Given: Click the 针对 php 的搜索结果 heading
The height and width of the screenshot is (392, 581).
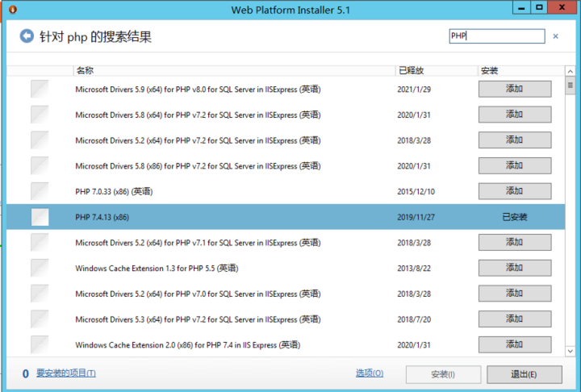Looking at the screenshot, I should click(95, 36).
